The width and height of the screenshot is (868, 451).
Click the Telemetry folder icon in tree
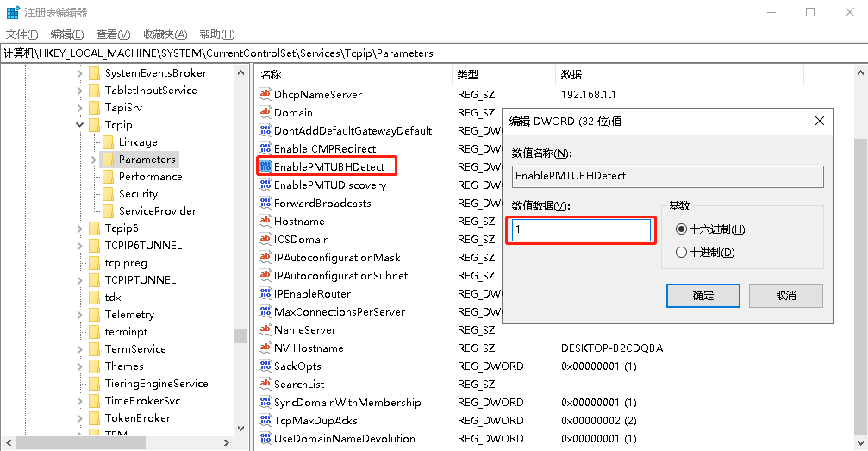94,315
